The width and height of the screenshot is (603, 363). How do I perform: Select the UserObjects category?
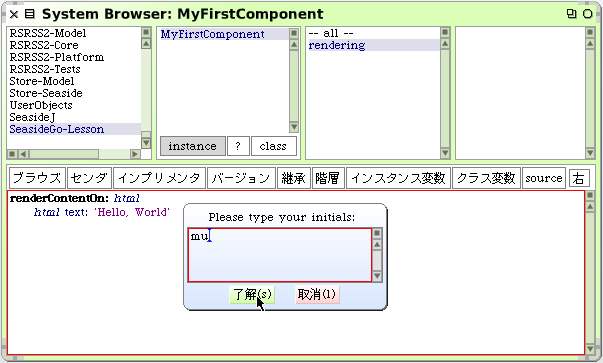click(41, 105)
